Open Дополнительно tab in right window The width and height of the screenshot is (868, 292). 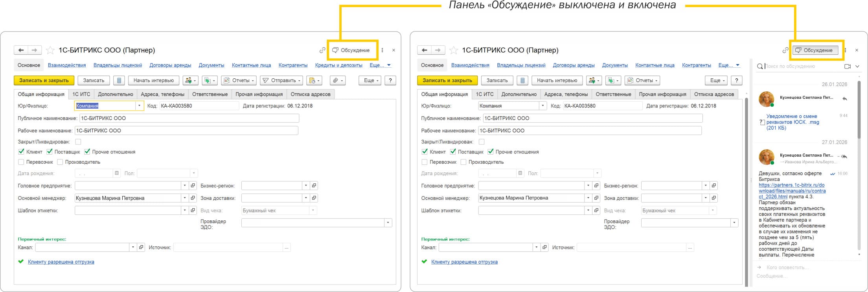pyautogui.click(x=519, y=94)
